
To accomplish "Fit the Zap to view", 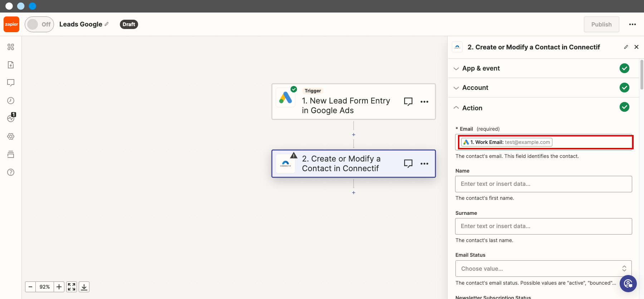I will (x=72, y=287).
